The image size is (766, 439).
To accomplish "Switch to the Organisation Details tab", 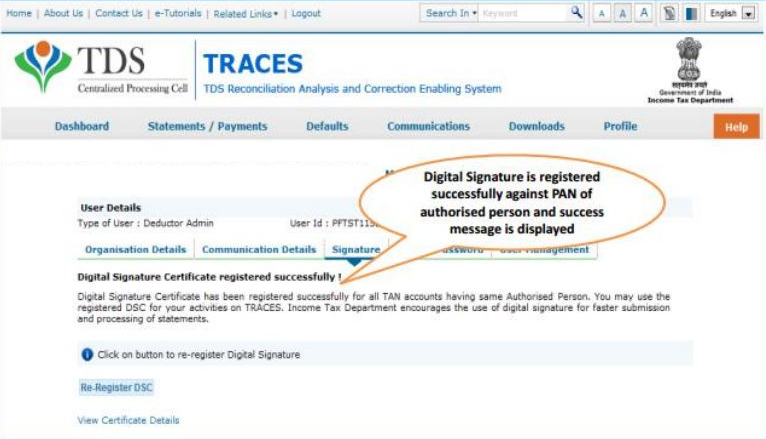I will coord(135,250).
